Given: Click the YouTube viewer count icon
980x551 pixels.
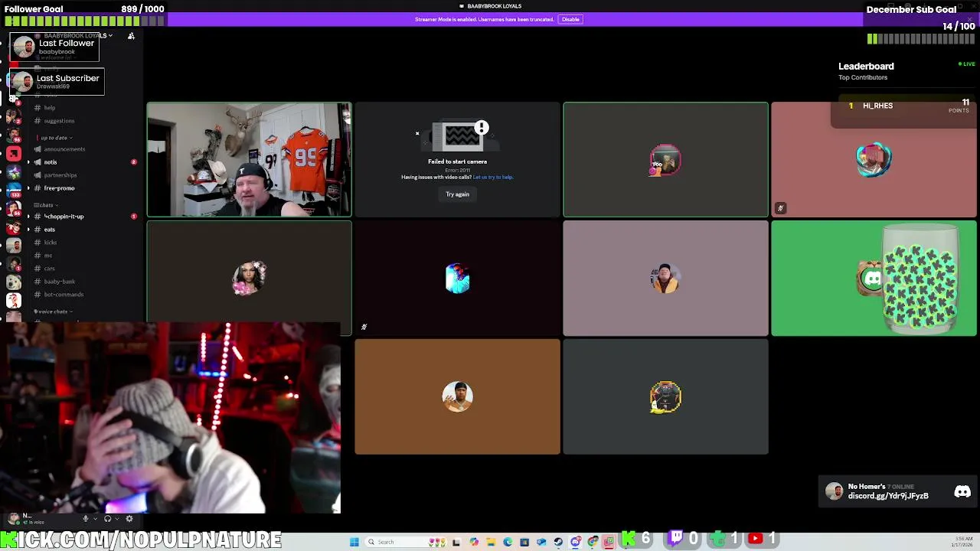Looking at the screenshot, I should [x=756, y=540].
